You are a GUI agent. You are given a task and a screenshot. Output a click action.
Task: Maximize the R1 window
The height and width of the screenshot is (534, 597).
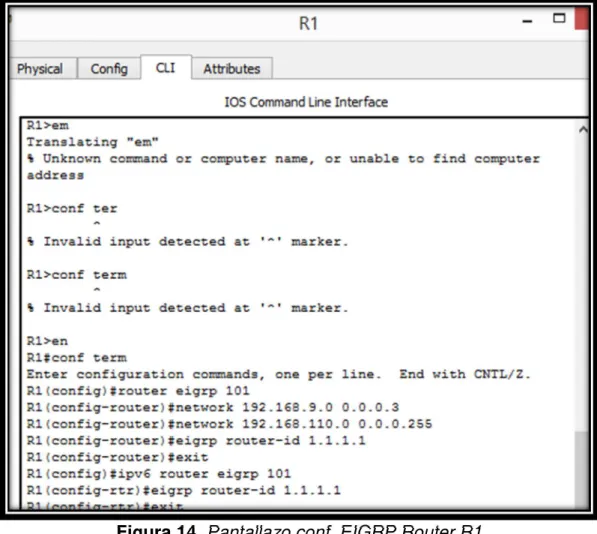point(559,18)
